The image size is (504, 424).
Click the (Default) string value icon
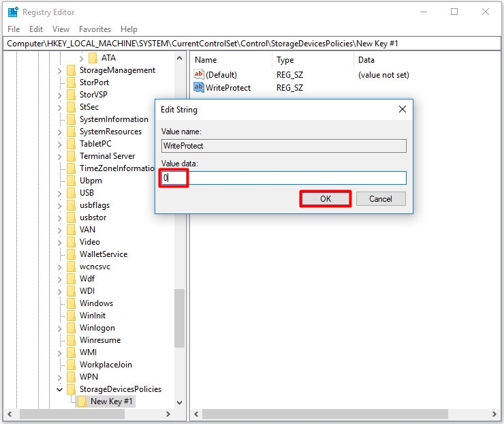coord(199,74)
